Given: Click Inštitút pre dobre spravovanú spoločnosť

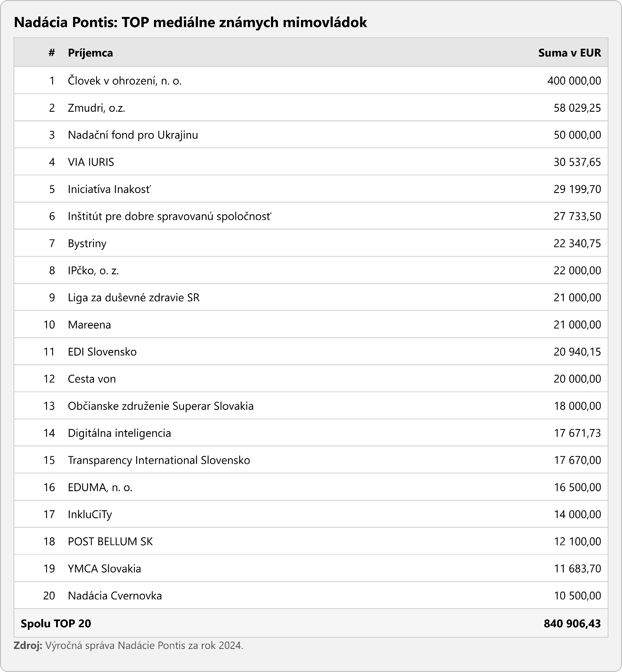Looking at the screenshot, I should [169, 216].
